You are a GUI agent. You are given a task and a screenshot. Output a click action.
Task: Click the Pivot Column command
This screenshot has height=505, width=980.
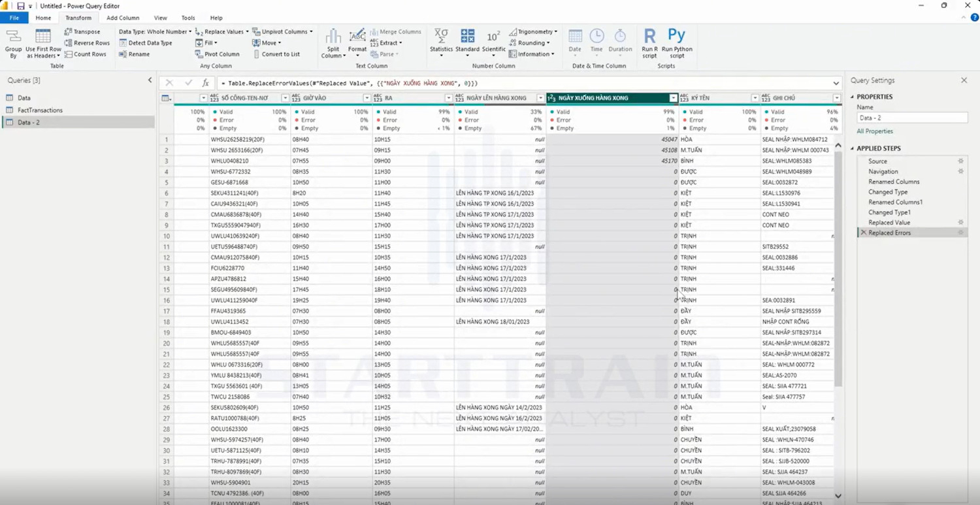click(218, 54)
